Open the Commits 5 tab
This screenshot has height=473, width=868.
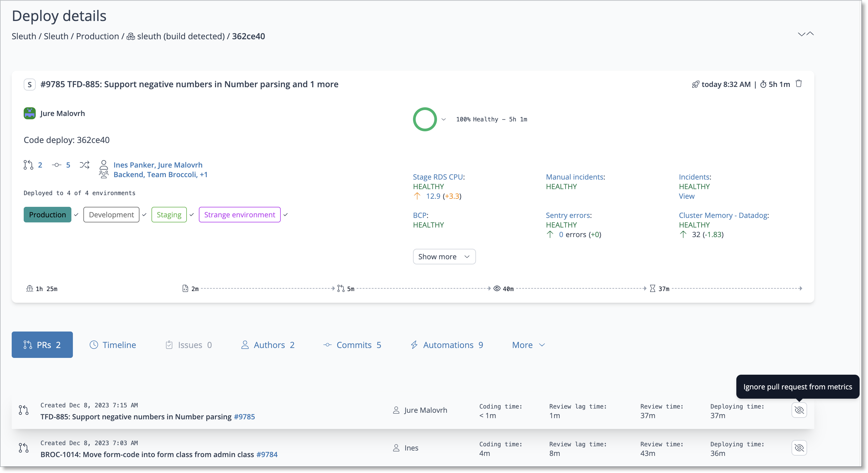[352, 345]
